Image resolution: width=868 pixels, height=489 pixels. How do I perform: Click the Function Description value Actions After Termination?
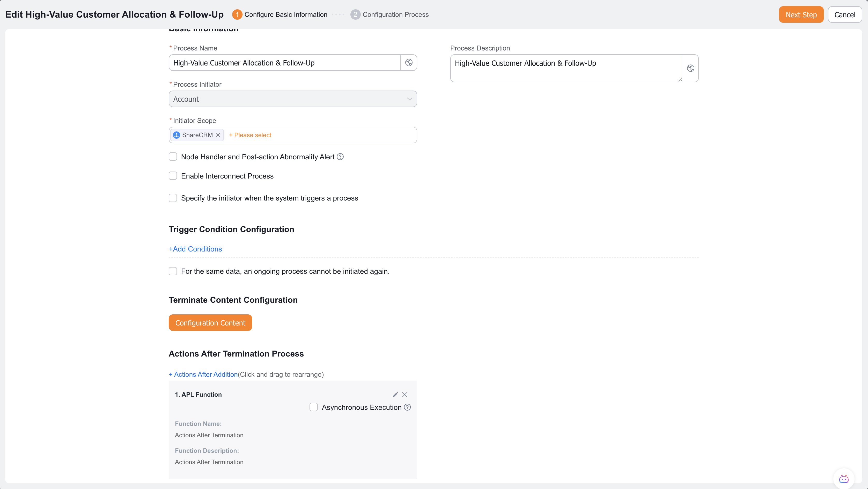(209, 462)
